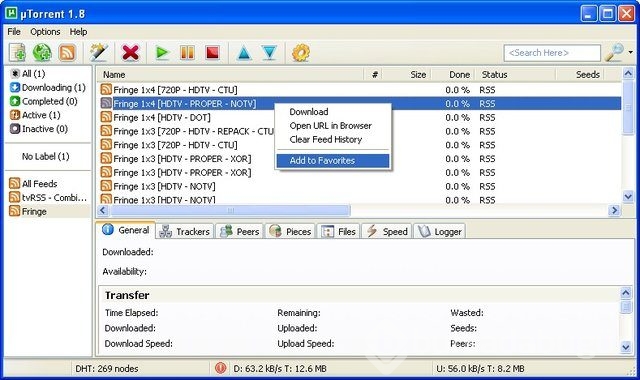
Task: Open the File menu
Action: pyautogui.click(x=14, y=32)
